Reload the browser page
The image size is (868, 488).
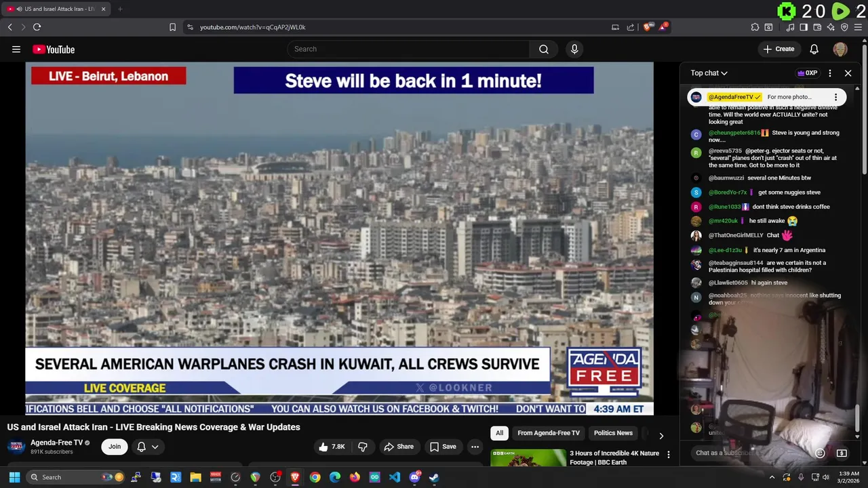(37, 27)
